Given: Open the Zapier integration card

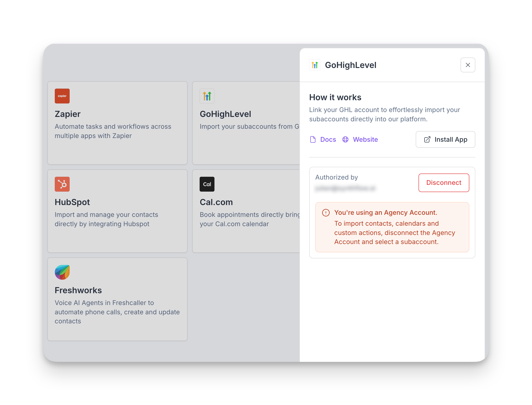Looking at the screenshot, I should [117, 123].
